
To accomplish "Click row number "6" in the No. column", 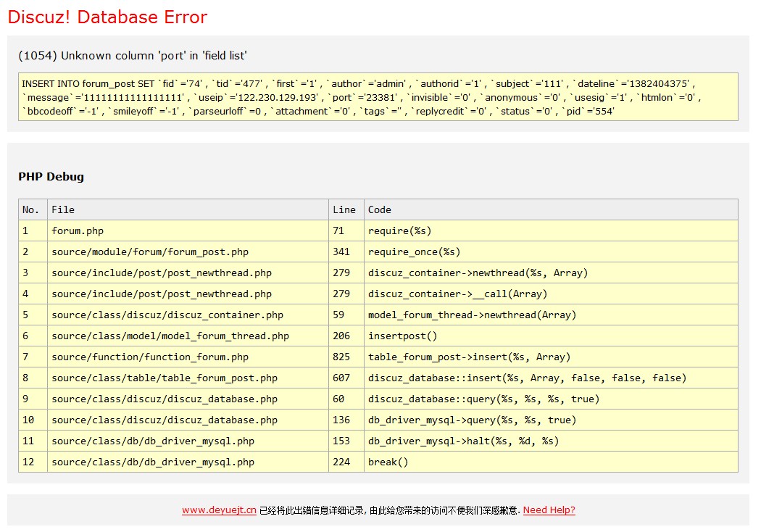I will [33, 336].
